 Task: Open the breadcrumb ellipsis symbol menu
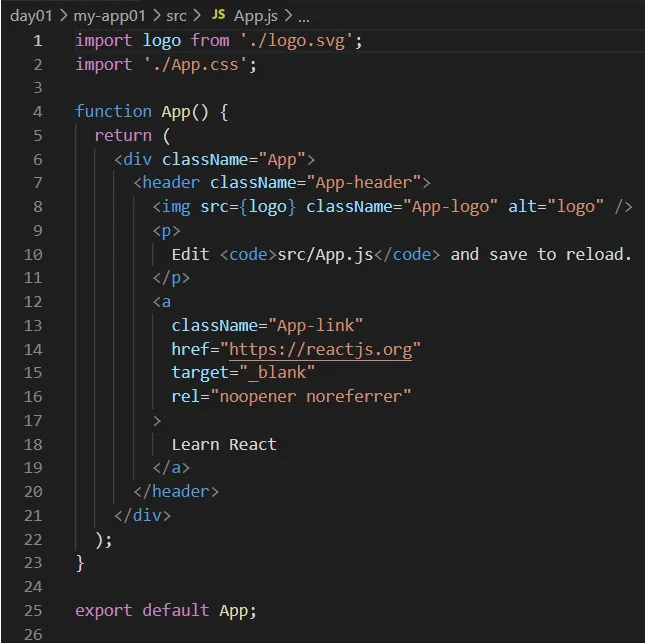click(304, 19)
